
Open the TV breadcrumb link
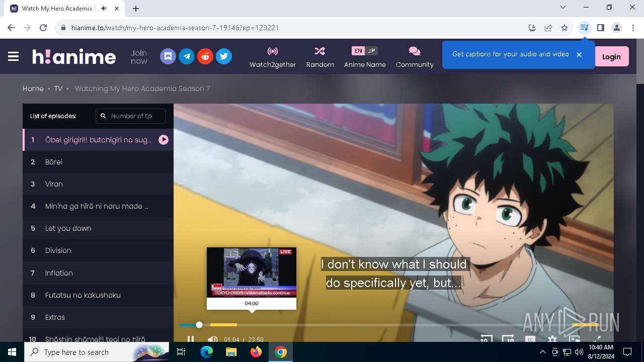pyautogui.click(x=58, y=88)
